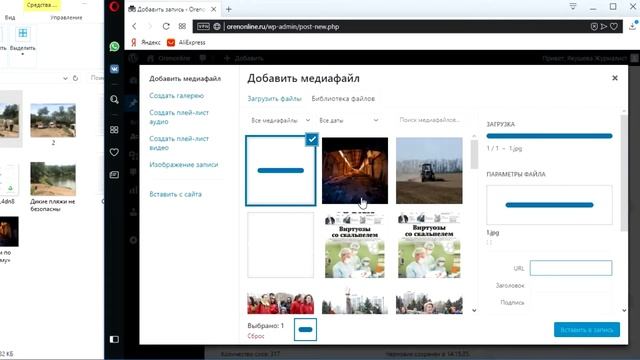Go back with the browser back arrow

tap(134, 26)
